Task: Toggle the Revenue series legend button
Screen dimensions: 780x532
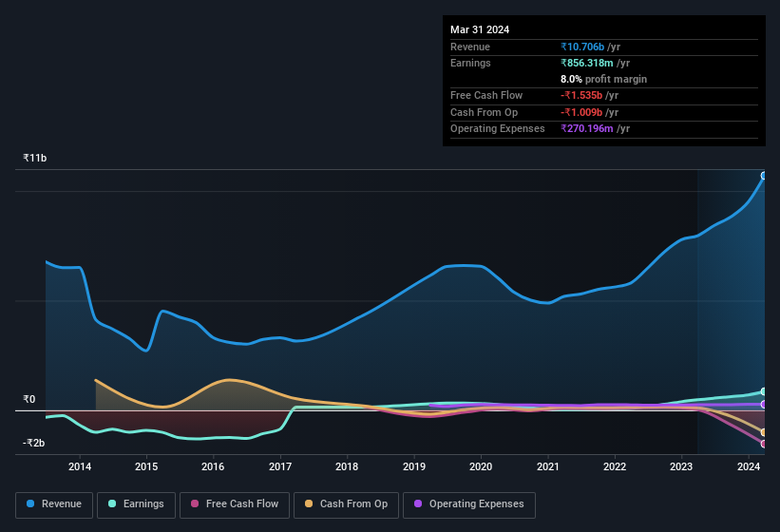Action: (x=54, y=505)
